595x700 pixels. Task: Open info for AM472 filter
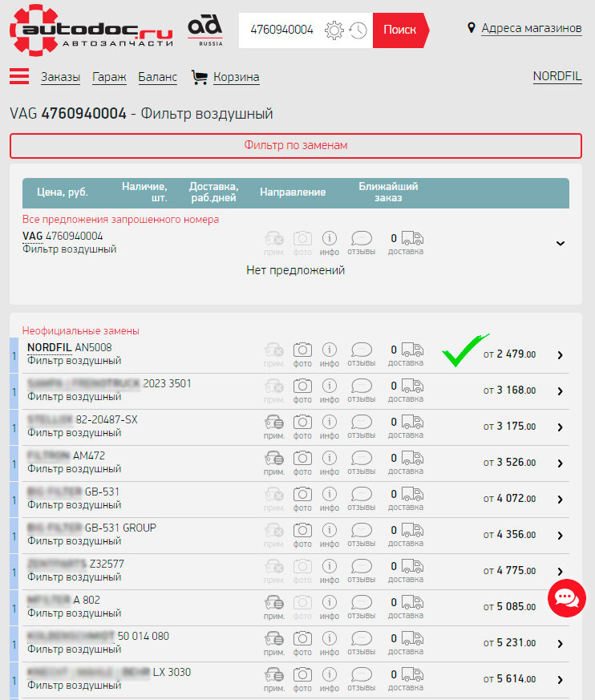coord(330,463)
